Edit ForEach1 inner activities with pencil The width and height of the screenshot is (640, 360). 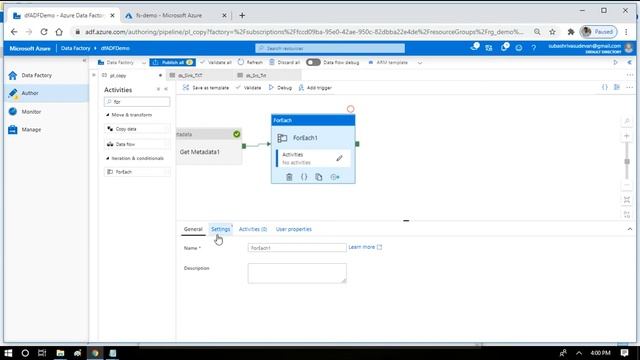[339, 158]
